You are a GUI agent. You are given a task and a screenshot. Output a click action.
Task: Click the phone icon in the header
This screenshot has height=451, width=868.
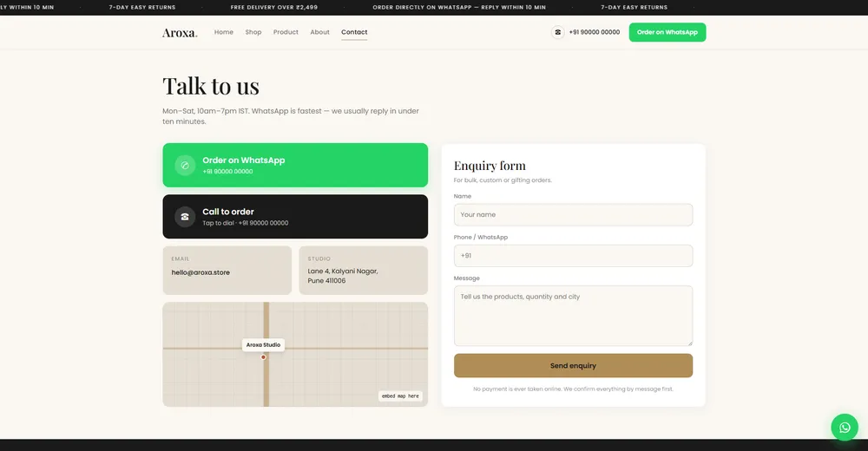tap(557, 32)
